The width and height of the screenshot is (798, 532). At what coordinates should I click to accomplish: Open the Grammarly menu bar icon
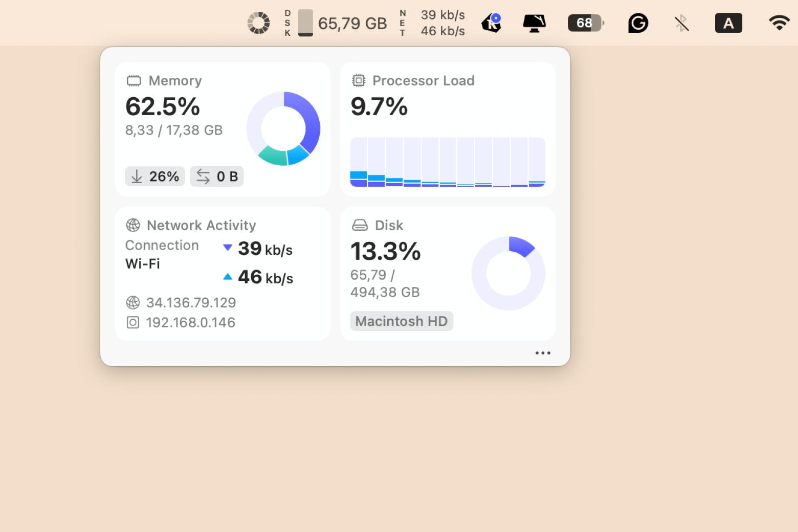click(x=638, y=23)
